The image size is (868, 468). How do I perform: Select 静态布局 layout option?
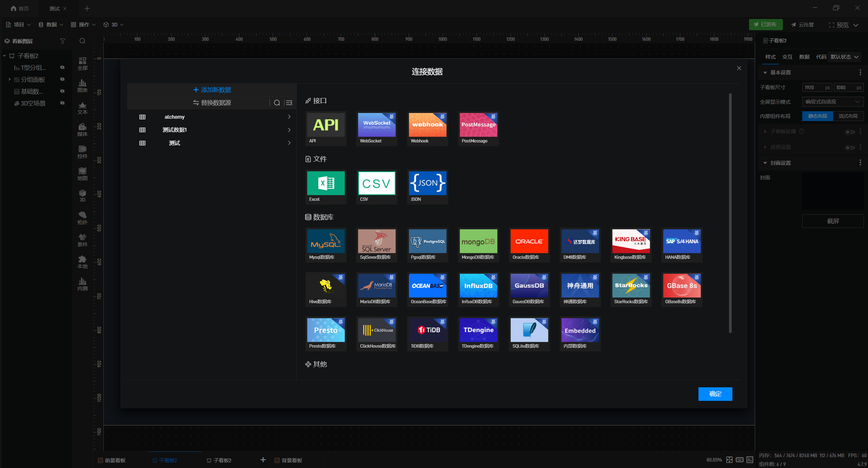point(817,116)
